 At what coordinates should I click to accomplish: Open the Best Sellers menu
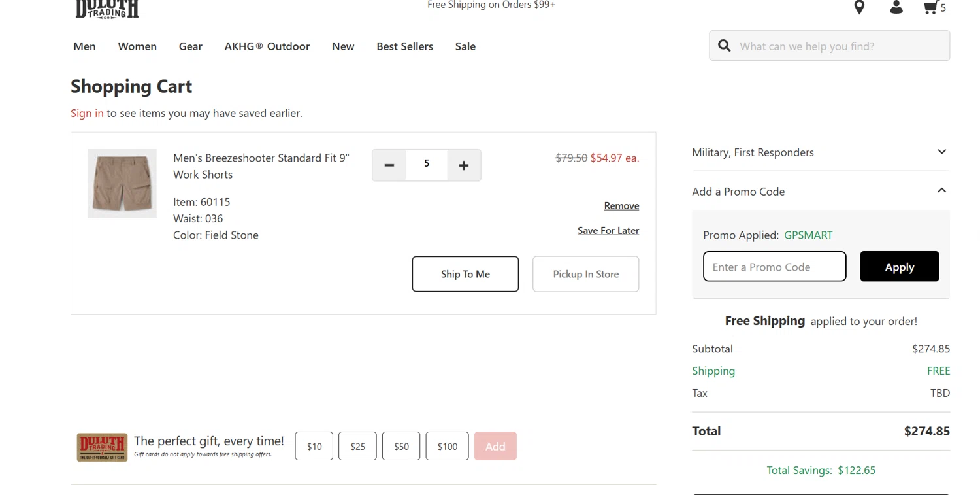click(405, 46)
